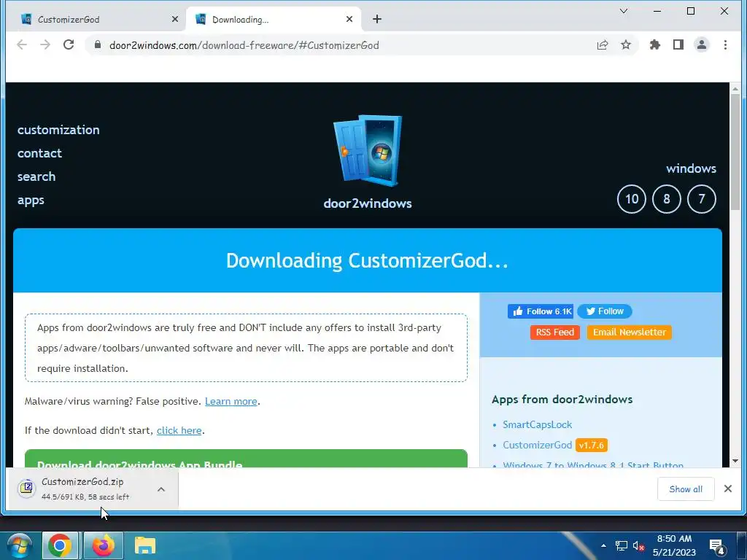Select the Windows 7 circle
This screenshot has width=747, height=560.
[x=702, y=199]
